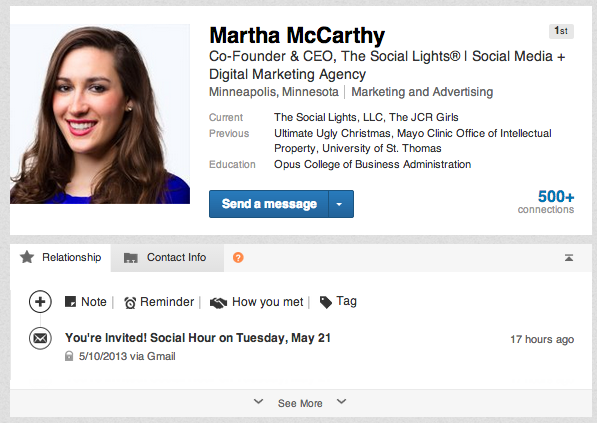Click Martha McCarthy's profile photo
This screenshot has height=423, width=597.
(x=100, y=114)
